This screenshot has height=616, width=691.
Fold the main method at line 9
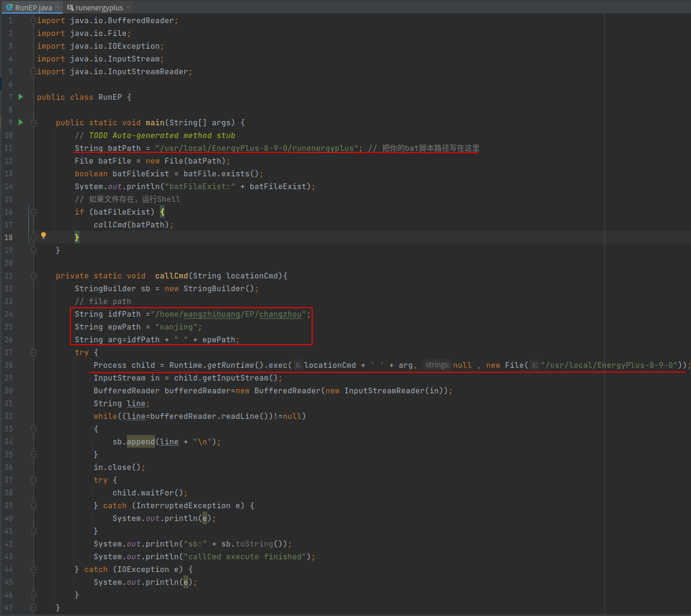point(34,122)
